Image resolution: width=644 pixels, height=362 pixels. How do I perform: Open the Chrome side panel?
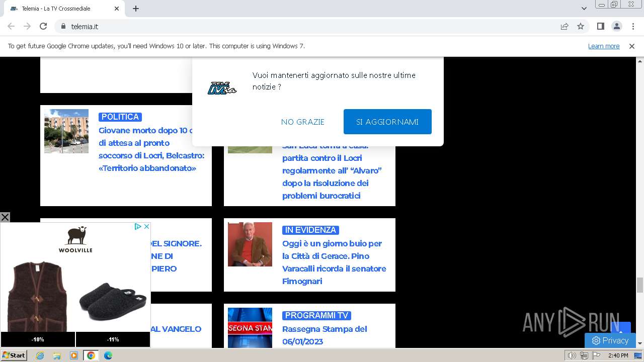[600, 26]
